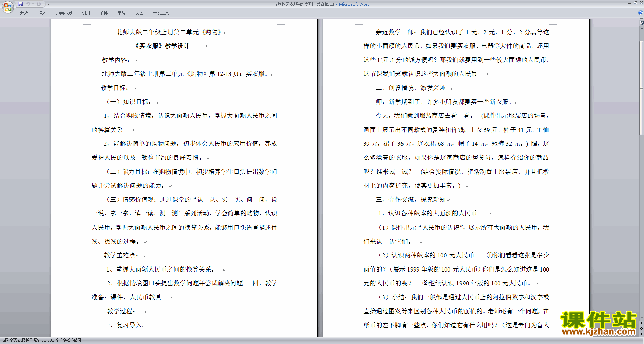Viewport: 644px width, 344px height.
Task: Open the Customize Quick Access Toolbar dropdown
Action: 48,4
